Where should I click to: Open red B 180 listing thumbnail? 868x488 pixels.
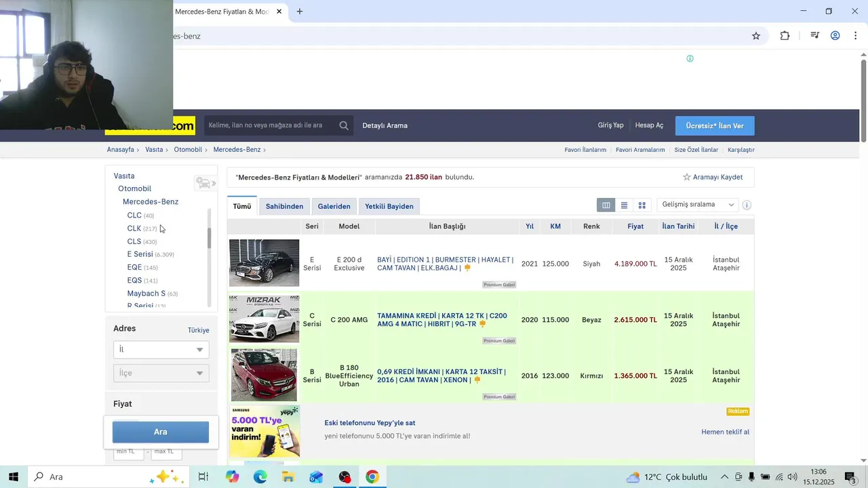coord(264,375)
